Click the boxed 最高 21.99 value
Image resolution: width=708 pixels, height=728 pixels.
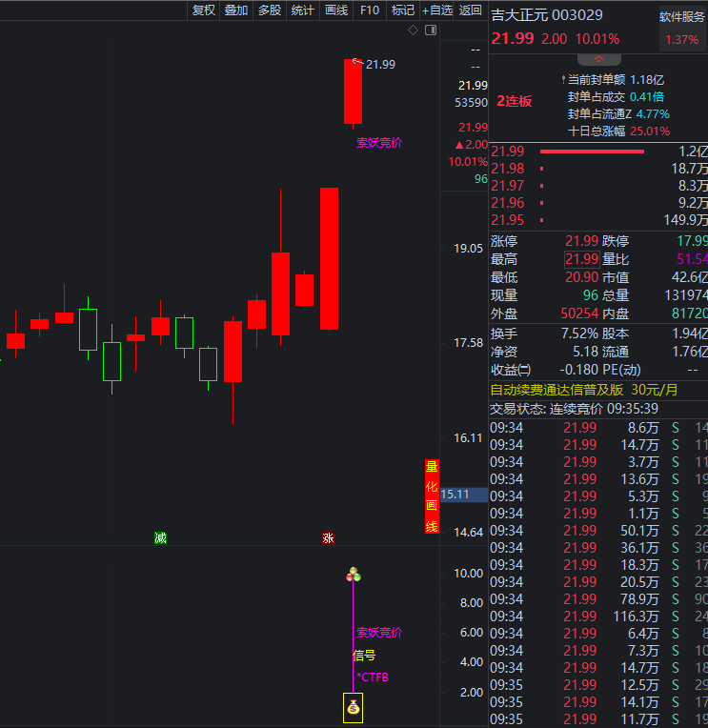tap(581, 259)
